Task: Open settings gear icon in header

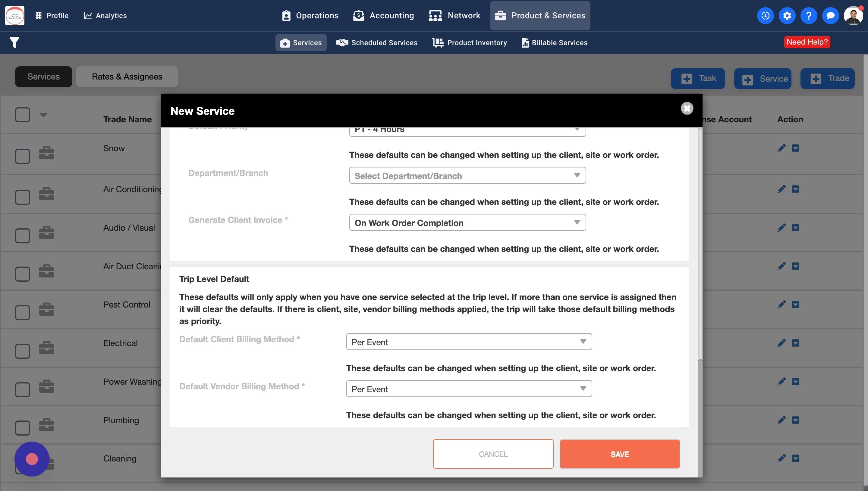Action: click(787, 15)
